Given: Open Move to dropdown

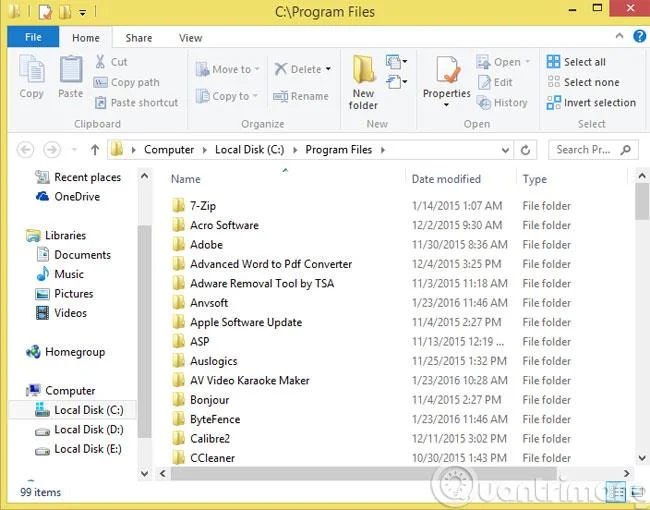Looking at the screenshot, I should click(228, 69).
